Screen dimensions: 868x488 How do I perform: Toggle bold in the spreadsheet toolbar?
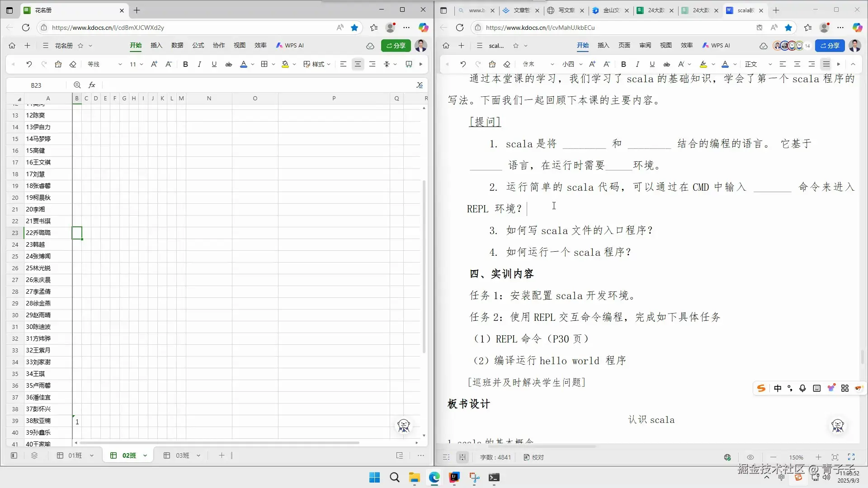pos(185,64)
